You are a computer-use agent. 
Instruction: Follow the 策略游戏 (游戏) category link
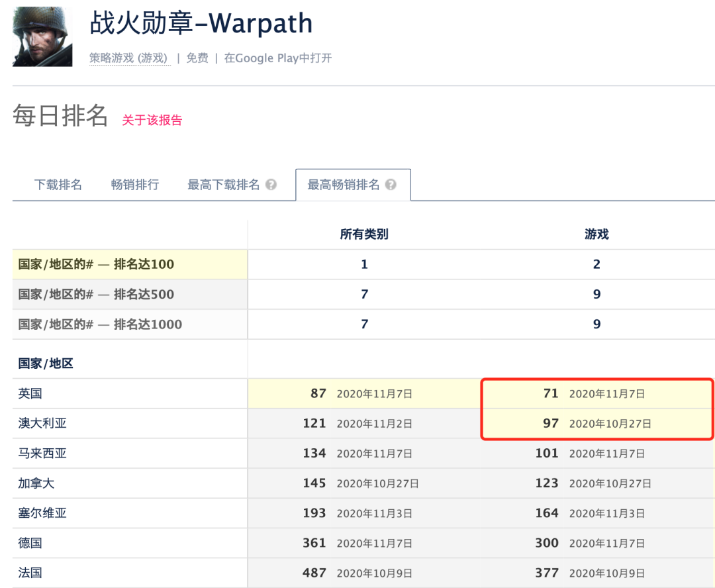click(x=128, y=58)
